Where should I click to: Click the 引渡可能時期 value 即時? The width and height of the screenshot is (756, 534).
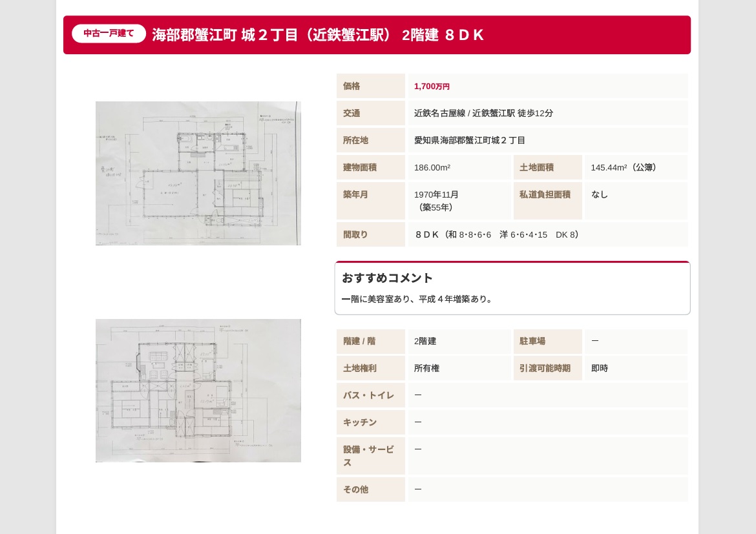click(x=600, y=368)
